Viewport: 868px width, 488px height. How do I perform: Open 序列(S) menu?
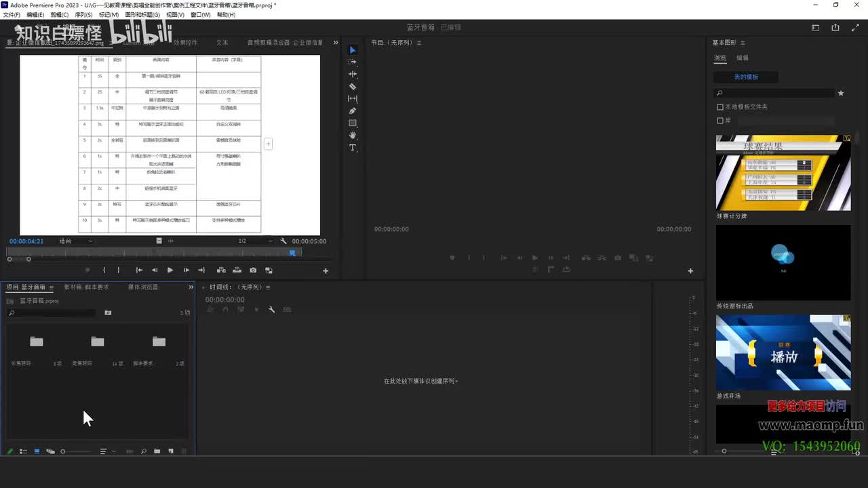pos(83,14)
